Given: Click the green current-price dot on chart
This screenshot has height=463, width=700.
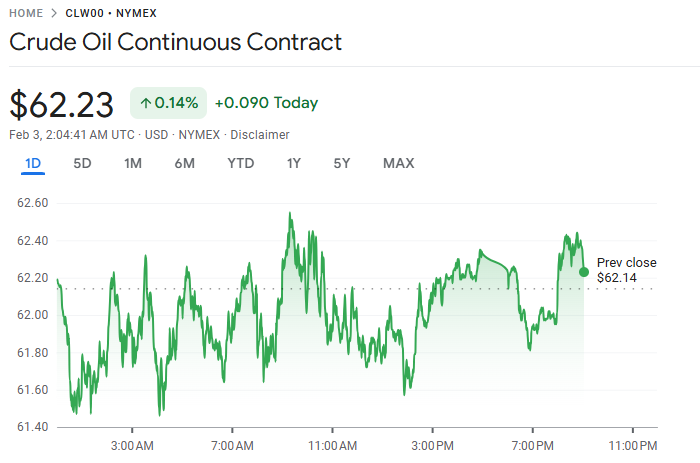Looking at the screenshot, I should (x=583, y=271).
